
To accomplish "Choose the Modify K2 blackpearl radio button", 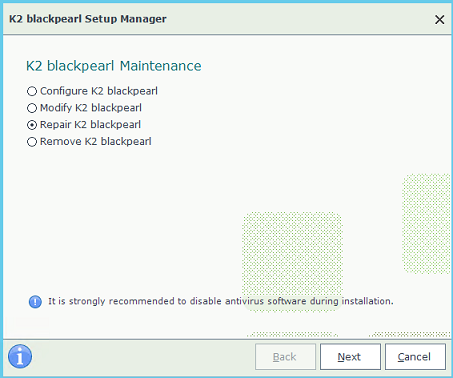I will [x=32, y=108].
